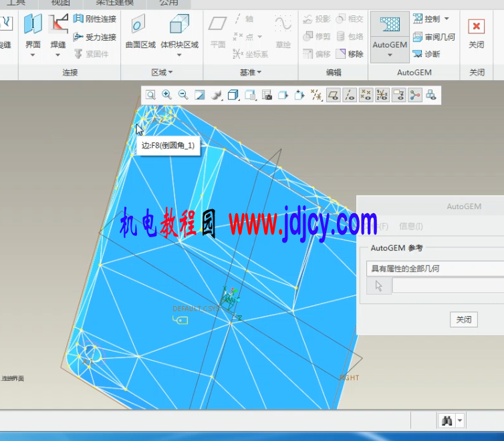Open the Info (信息) menu in AutoGEM dialog
The height and width of the screenshot is (441, 504).
point(411,227)
